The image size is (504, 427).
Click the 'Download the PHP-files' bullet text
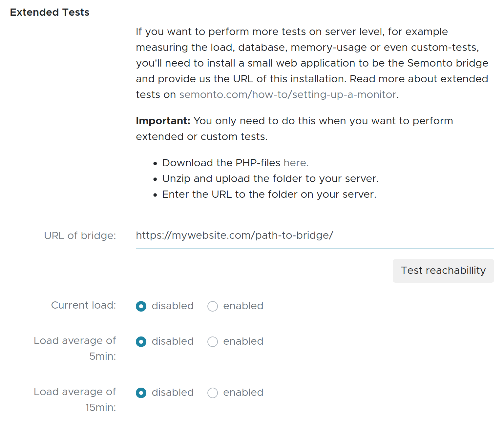pos(221,163)
